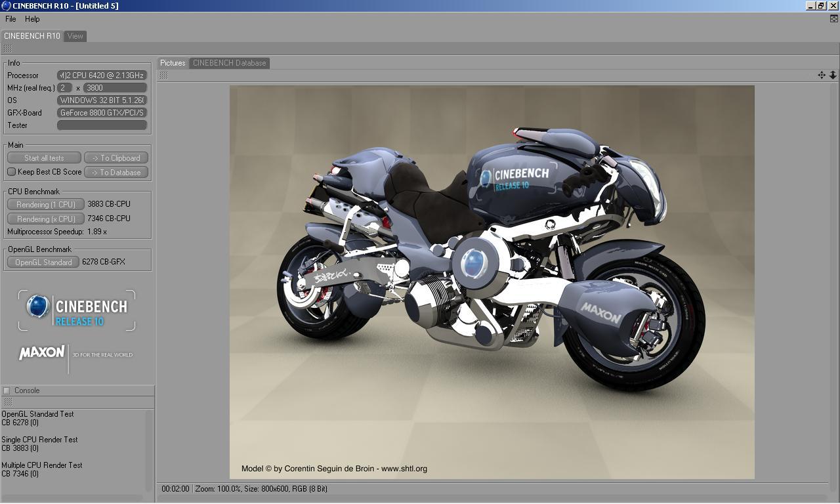Open the Help menu
The image size is (840, 504).
tap(32, 19)
